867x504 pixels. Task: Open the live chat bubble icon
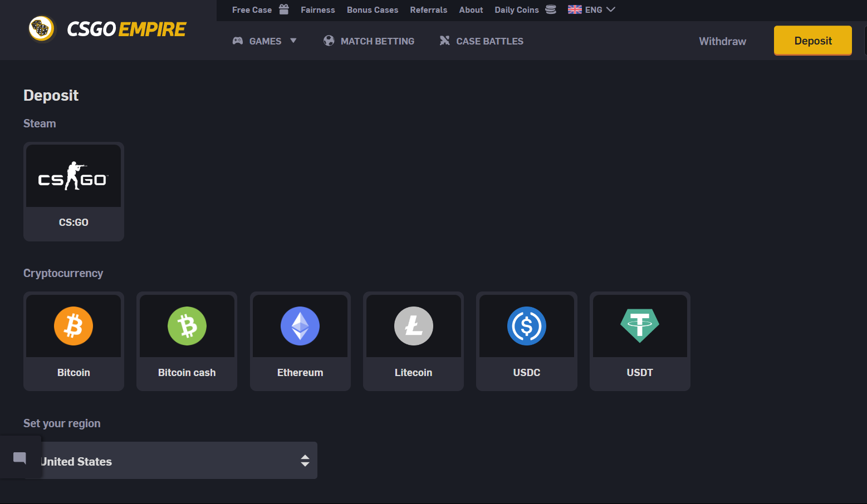point(20,458)
